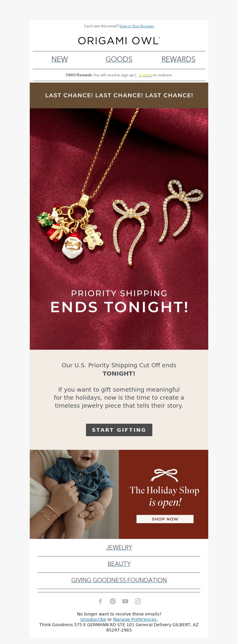Open the YouTube social icon
The width and height of the screenshot is (238, 644).
click(125, 601)
